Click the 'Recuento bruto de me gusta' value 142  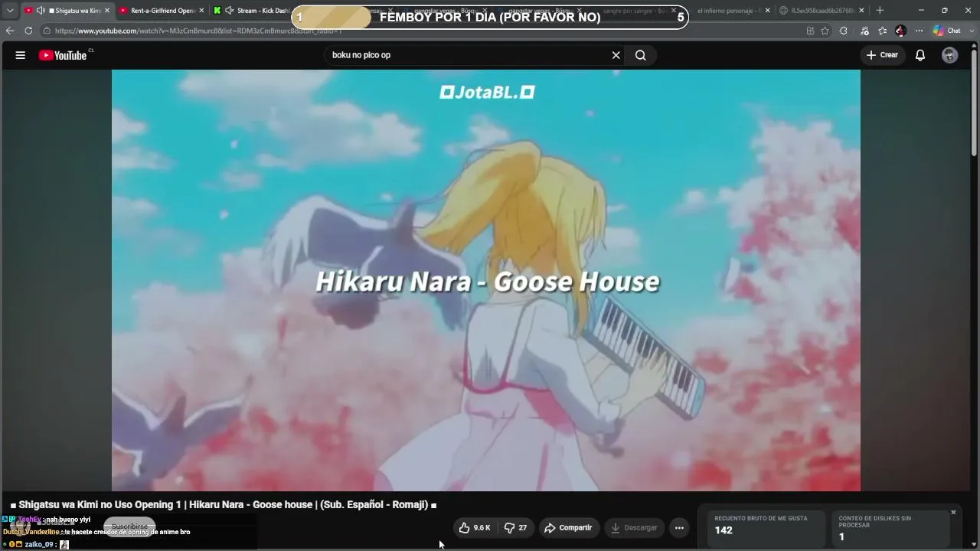724,530
